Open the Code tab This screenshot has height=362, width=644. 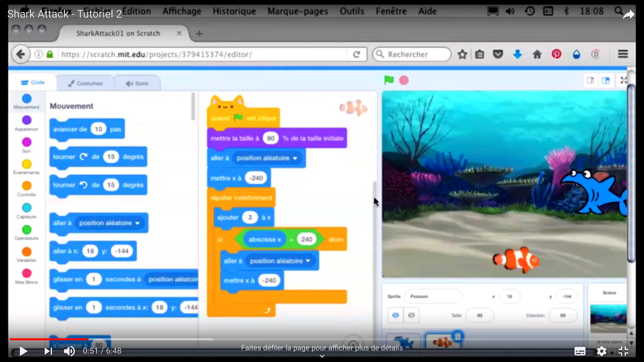(x=33, y=82)
